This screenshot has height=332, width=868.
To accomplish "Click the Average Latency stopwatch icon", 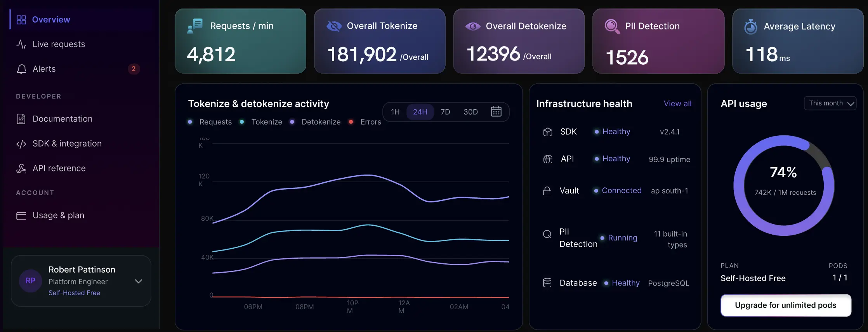I will (x=751, y=27).
